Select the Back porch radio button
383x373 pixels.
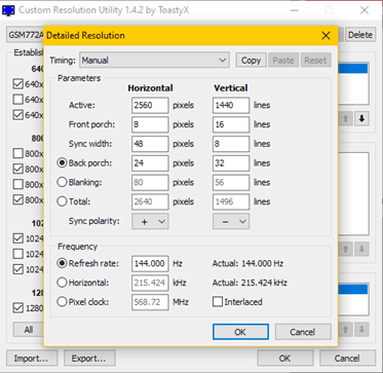coord(62,163)
